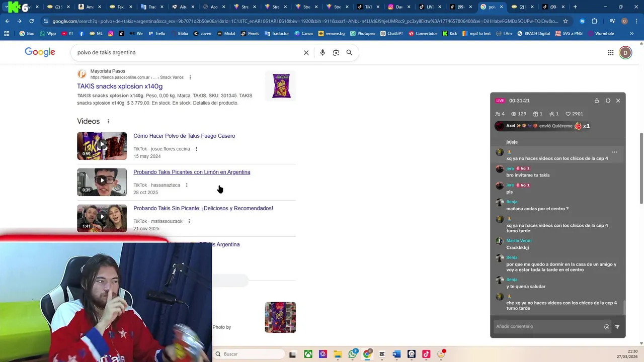Open the Photopea bookmark
This screenshot has height=362, width=644.
(x=362, y=33)
